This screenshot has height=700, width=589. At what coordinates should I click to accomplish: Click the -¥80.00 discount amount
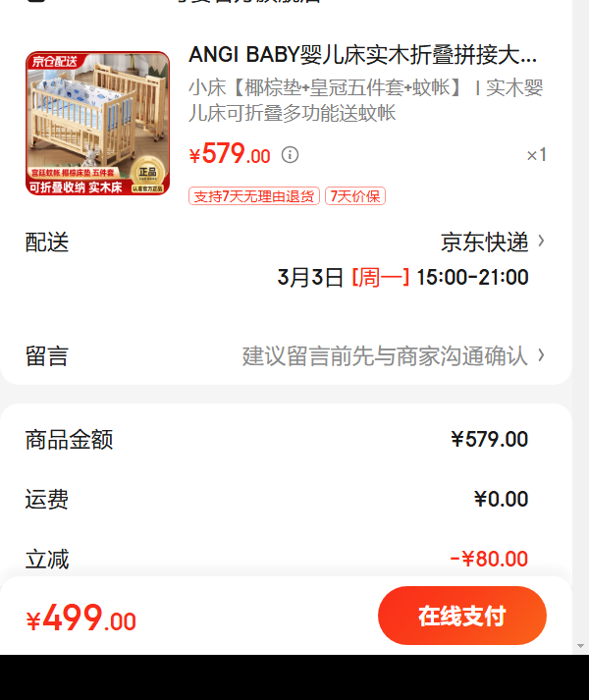tap(489, 559)
